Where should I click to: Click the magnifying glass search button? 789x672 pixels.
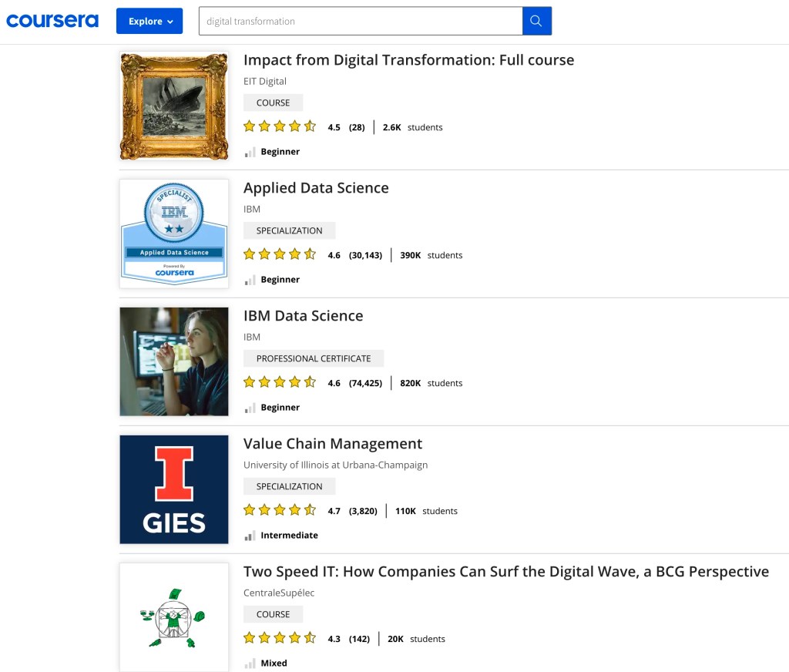tap(536, 22)
